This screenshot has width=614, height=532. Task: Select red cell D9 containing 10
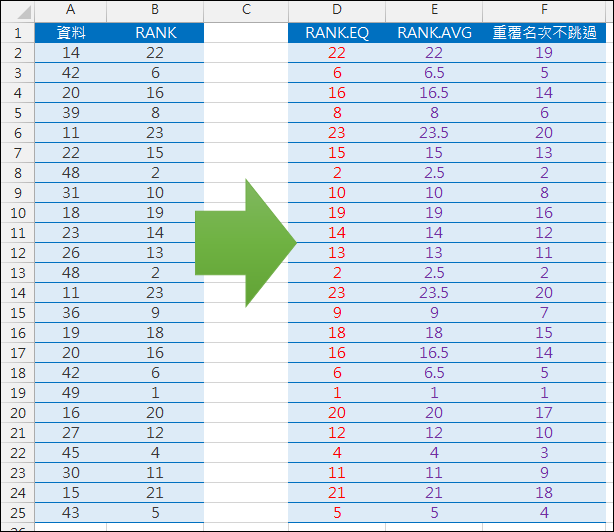point(337,193)
